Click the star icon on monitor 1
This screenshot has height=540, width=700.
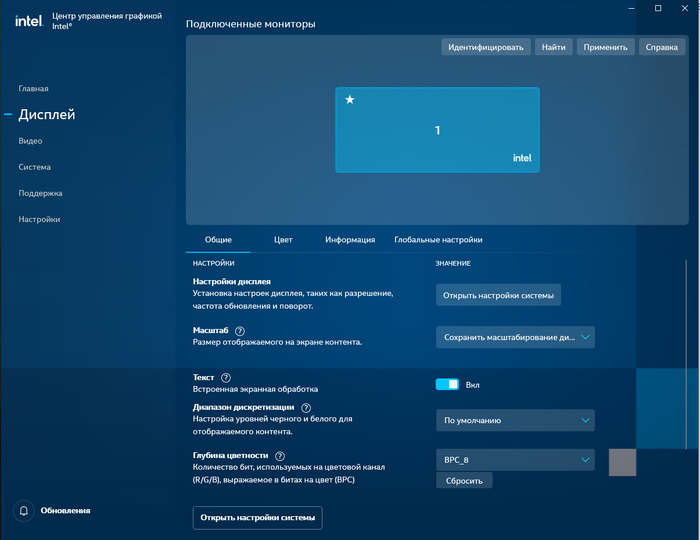click(x=350, y=100)
